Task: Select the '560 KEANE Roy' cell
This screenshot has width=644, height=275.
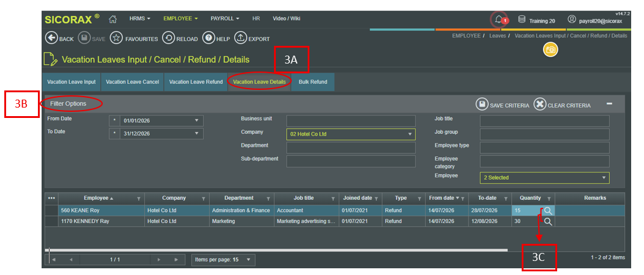Action: coord(102,211)
